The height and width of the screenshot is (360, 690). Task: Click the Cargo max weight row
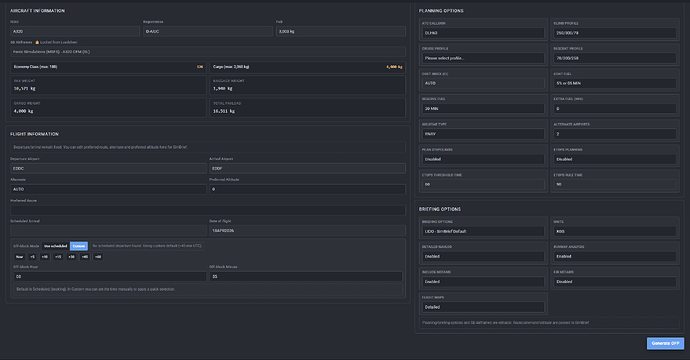click(307, 67)
